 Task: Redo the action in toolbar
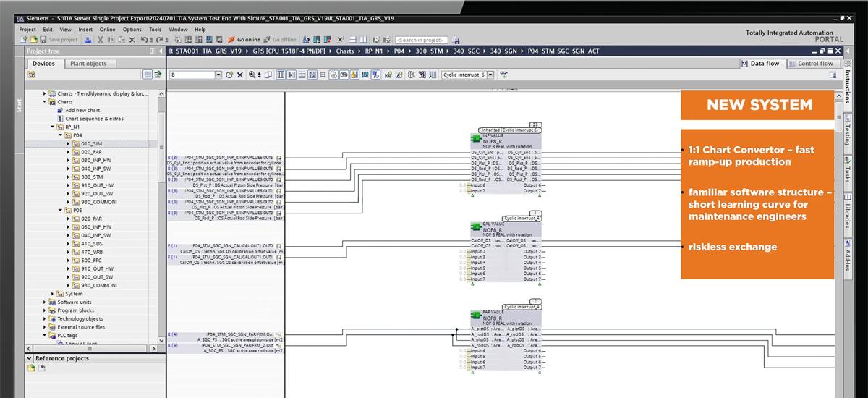click(x=159, y=39)
